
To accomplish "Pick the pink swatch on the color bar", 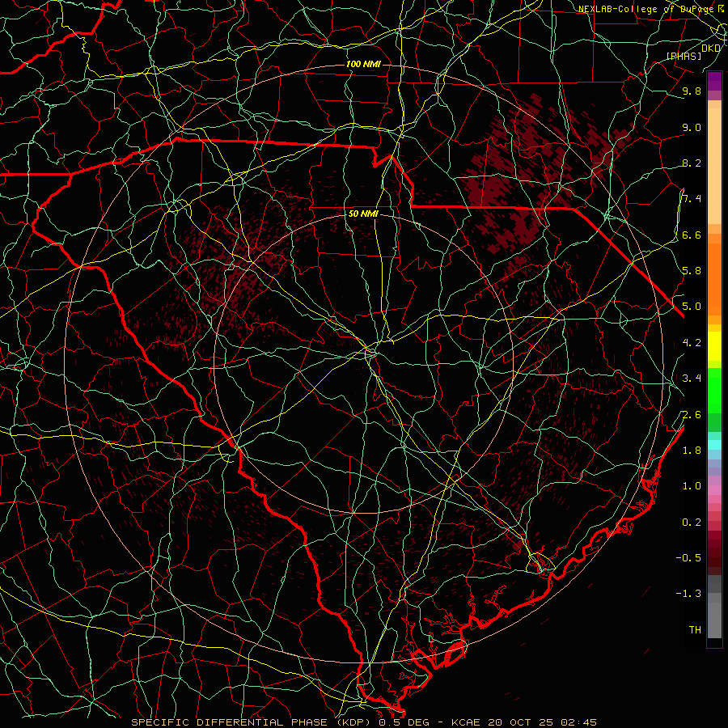I will point(714,490).
